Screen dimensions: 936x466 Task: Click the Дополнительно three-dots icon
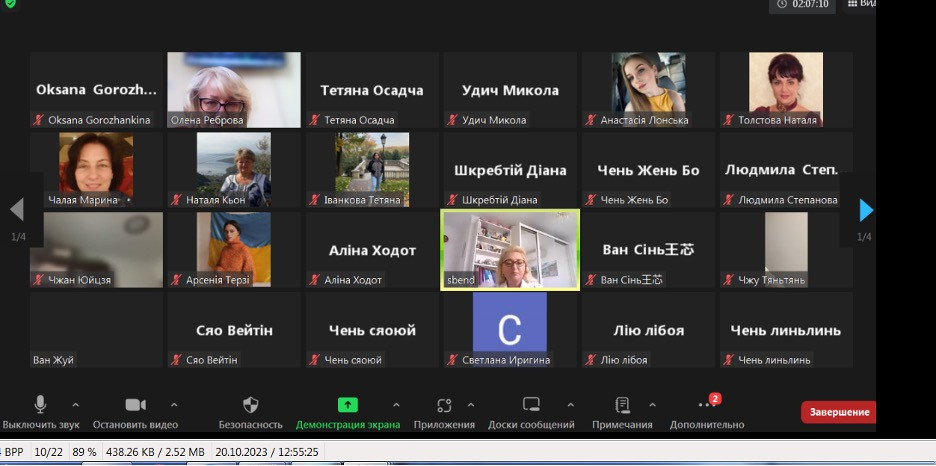tap(707, 405)
